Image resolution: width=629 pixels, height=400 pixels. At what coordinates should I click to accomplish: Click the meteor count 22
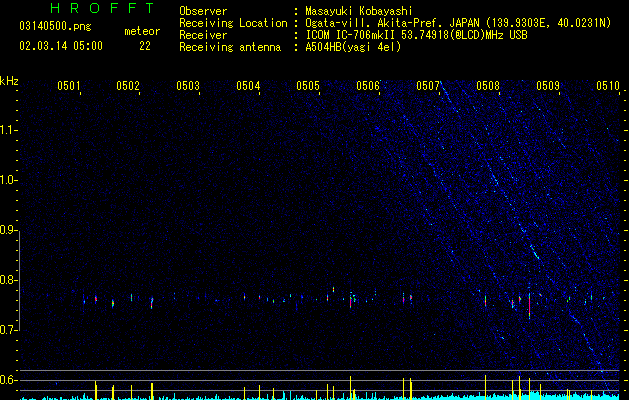pyautogui.click(x=145, y=46)
